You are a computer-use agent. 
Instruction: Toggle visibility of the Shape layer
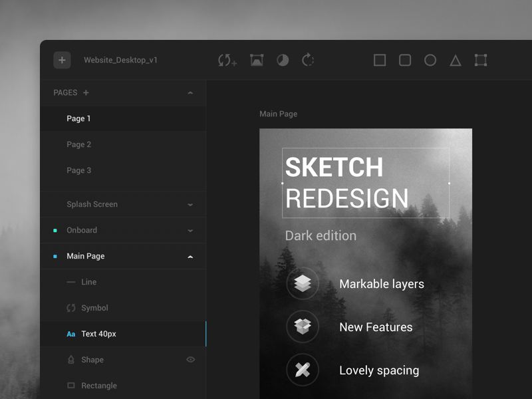coord(191,360)
